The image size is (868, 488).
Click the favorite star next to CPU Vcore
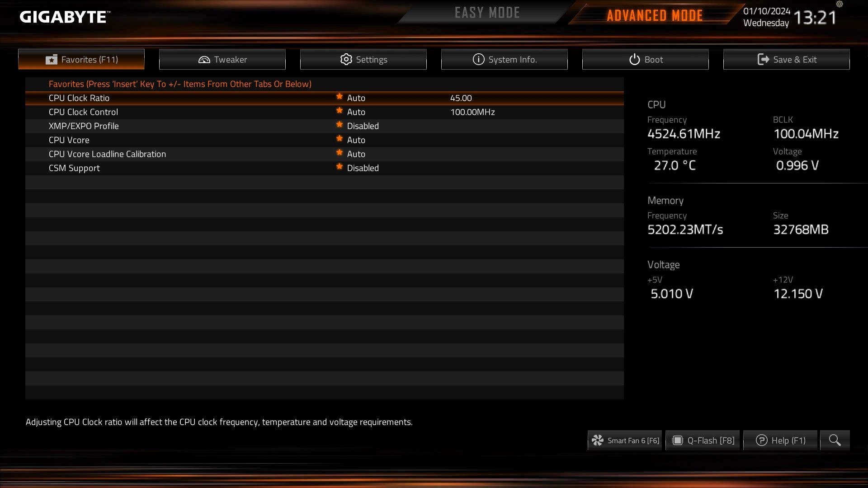[x=340, y=139]
